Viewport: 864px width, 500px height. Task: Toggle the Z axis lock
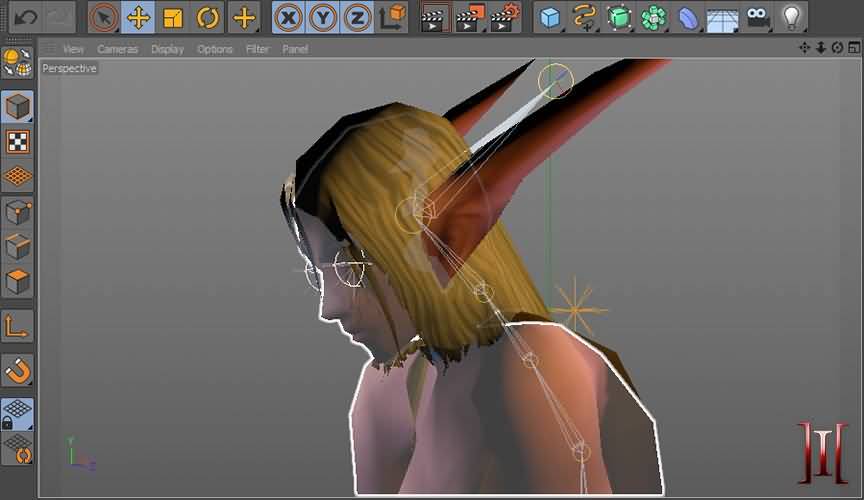click(x=357, y=18)
